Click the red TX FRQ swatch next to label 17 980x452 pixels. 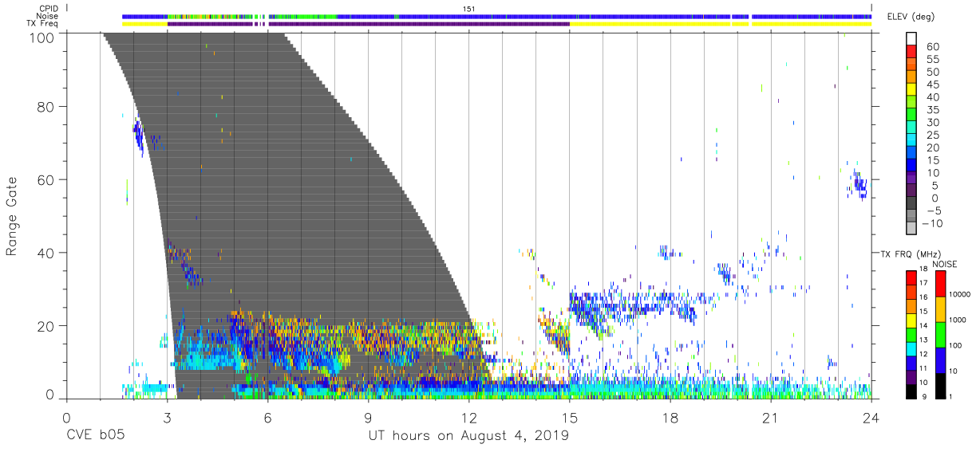point(912,278)
